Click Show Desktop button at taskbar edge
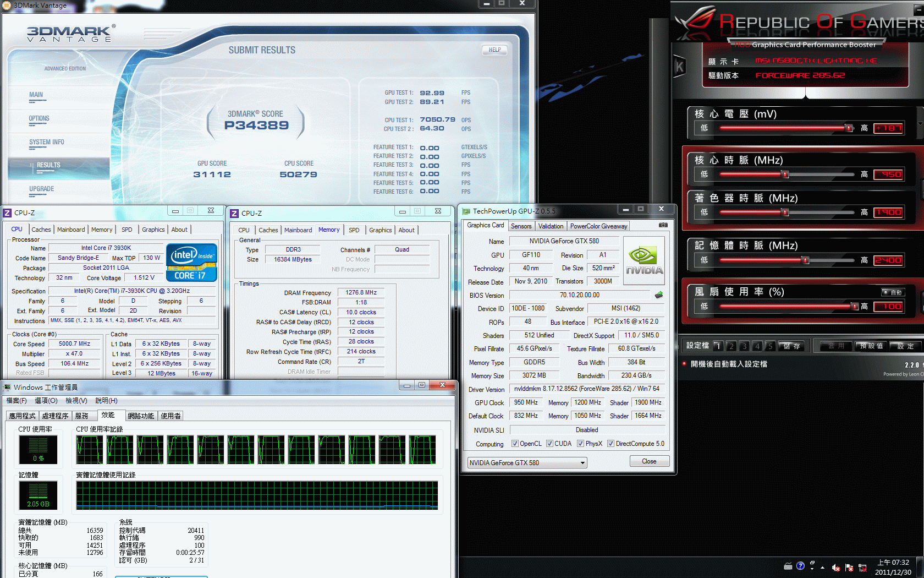Viewport: 924px width, 578px height. coord(921,567)
